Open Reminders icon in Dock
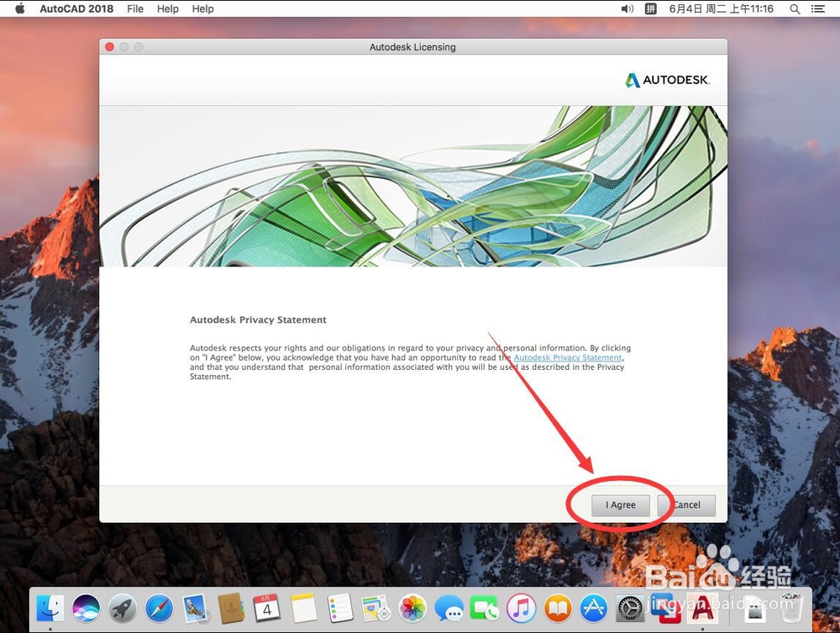The height and width of the screenshot is (633, 840). pos(340,608)
